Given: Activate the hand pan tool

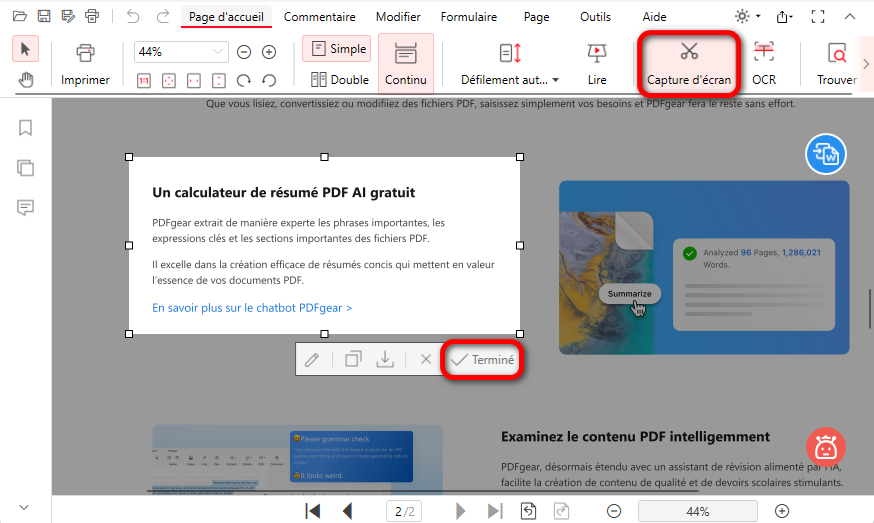Looking at the screenshot, I should [x=26, y=80].
